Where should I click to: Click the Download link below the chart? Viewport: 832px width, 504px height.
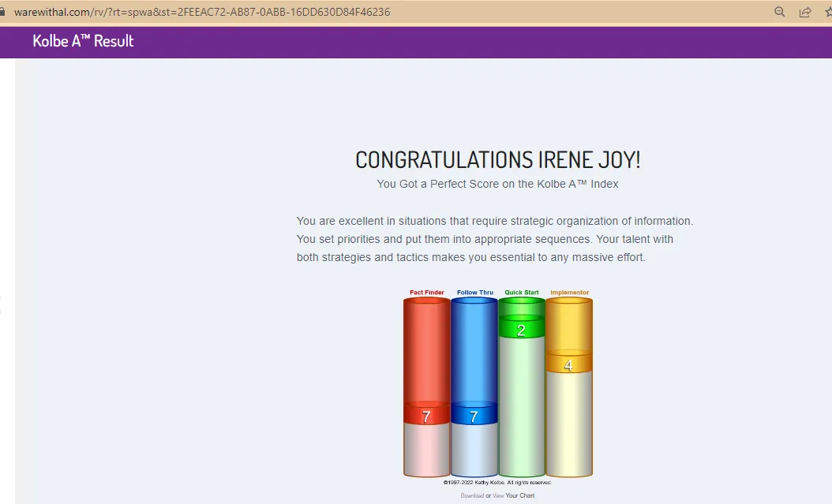pos(472,495)
